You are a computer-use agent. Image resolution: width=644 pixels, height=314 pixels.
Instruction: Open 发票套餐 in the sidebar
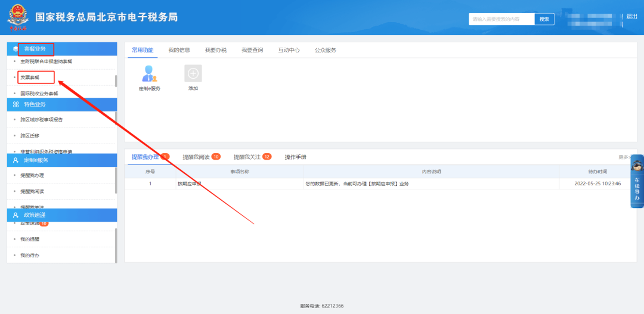coord(30,77)
